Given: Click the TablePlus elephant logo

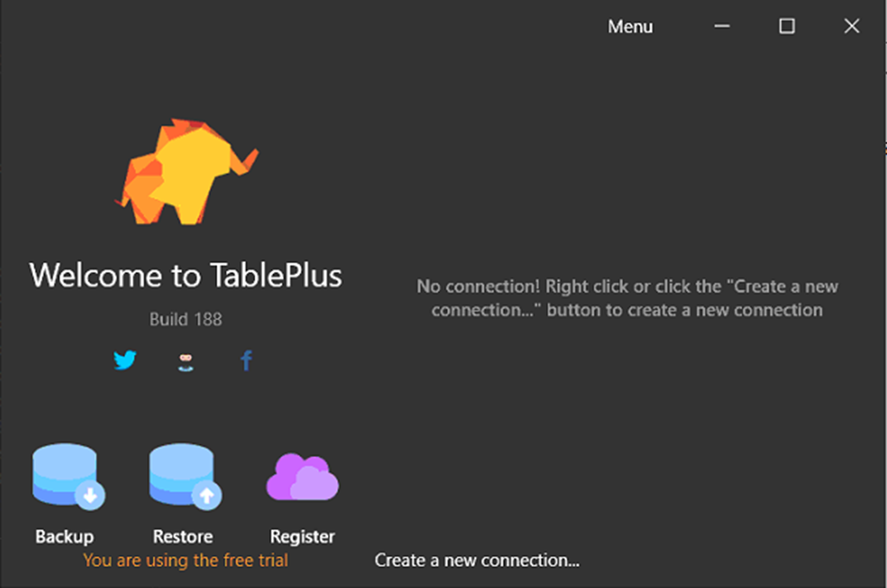Looking at the screenshot, I should point(187,173).
